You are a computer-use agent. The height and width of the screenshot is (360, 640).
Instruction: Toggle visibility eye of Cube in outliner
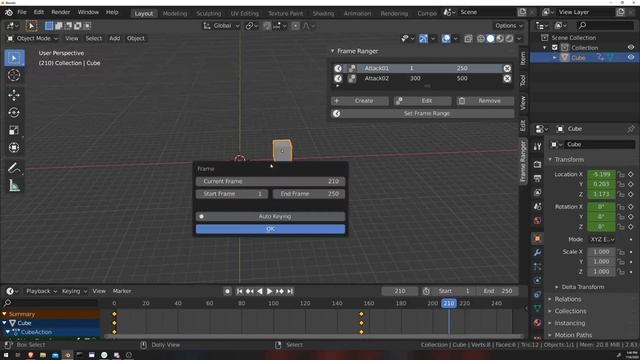[x=631, y=58]
